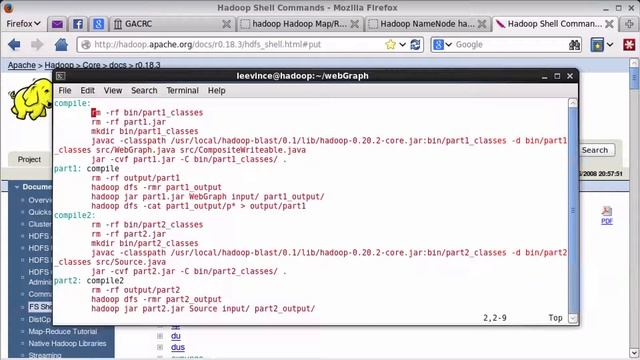Click 'hadoop dfs -rmr part1_output' line
Screen dimensions: 640x360
156,187
